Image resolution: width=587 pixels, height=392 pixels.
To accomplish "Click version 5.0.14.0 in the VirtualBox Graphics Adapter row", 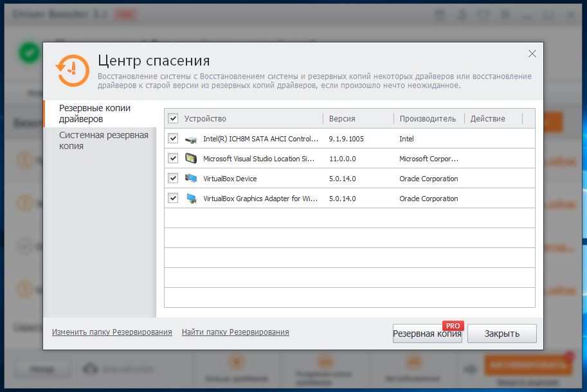I will [343, 199].
